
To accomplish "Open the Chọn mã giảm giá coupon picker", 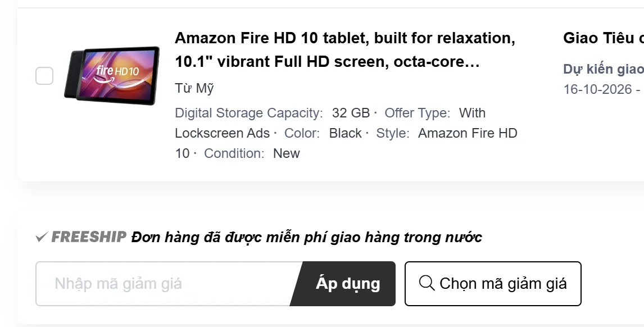I will (493, 284).
